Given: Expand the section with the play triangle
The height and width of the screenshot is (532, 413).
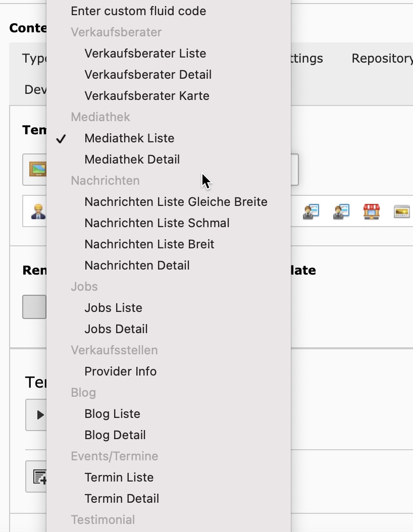Looking at the screenshot, I should (x=36, y=415).
